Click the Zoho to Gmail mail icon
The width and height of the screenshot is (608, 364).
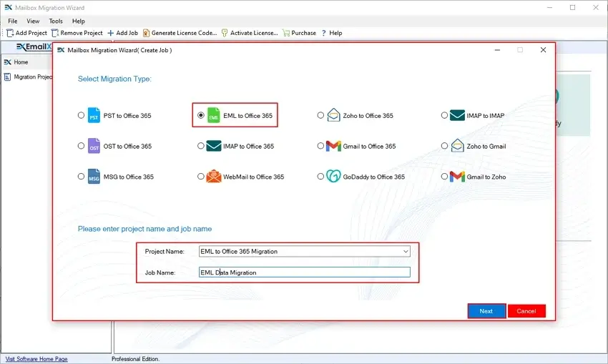click(457, 146)
